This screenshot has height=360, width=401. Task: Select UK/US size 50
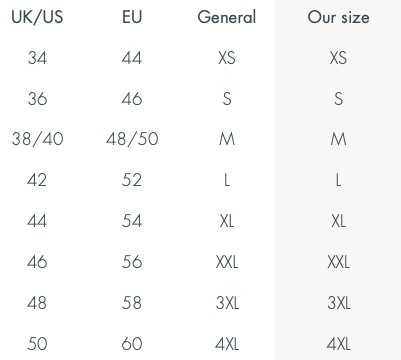click(37, 344)
